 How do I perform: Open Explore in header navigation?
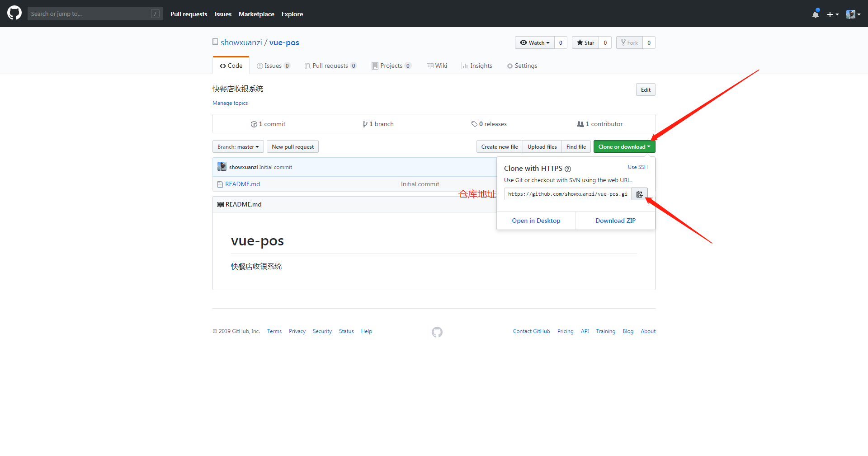point(292,14)
